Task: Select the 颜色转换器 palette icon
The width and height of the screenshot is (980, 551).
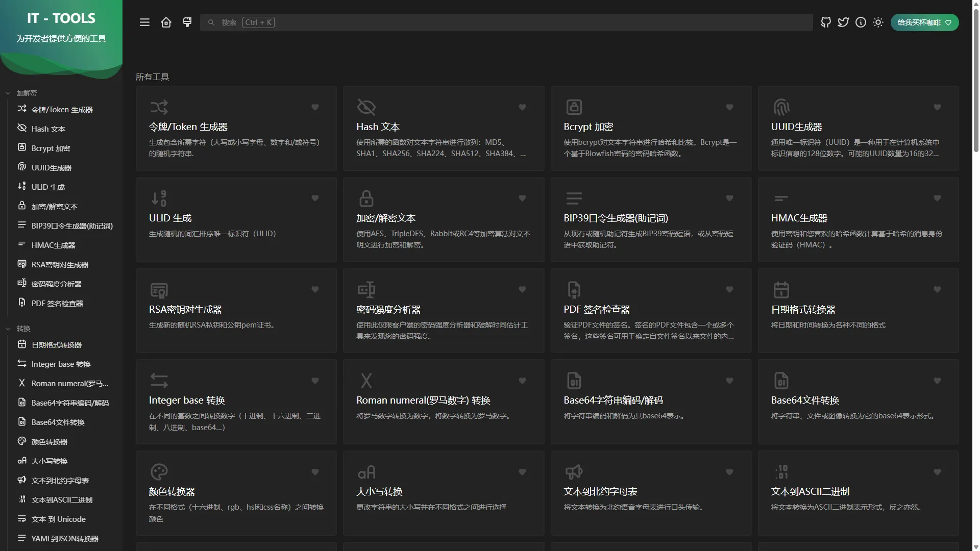Action: coord(159,471)
